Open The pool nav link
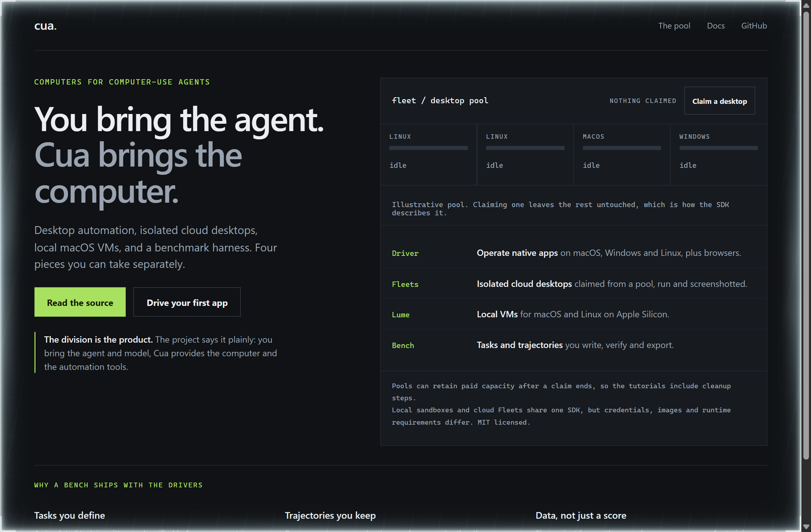Image resolution: width=811 pixels, height=532 pixels. pos(674,26)
